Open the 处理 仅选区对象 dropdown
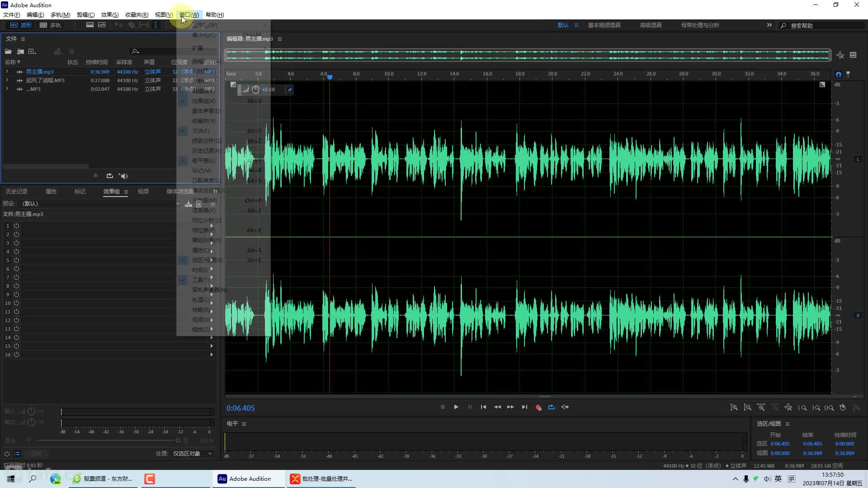868x488 pixels. click(x=192, y=454)
